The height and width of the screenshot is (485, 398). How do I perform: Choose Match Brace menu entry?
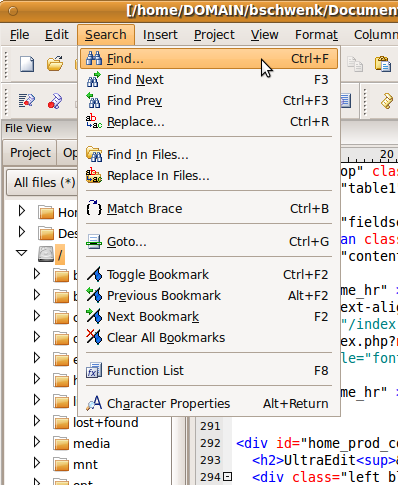(x=209, y=209)
